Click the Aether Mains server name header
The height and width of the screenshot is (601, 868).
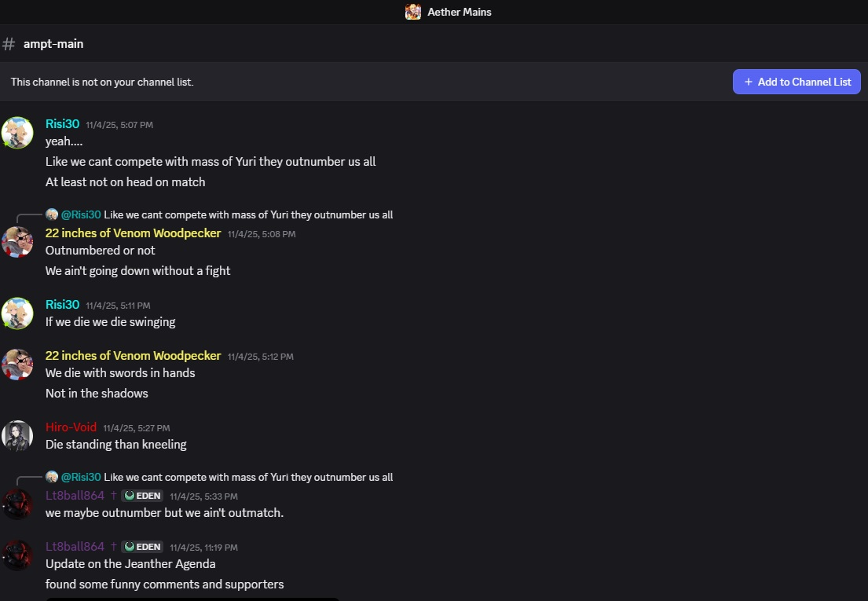(459, 12)
